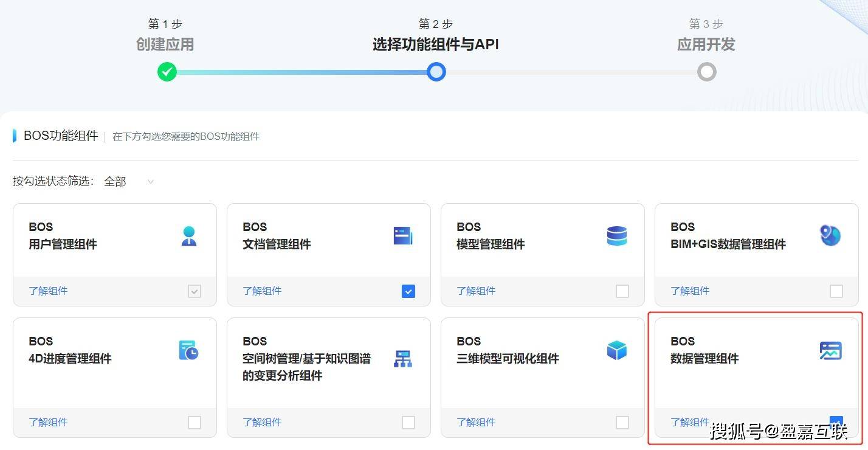The image size is (868, 450).
Task: Click the BOS 文档管理组件 document icon
Action: click(x=403, y=235)
